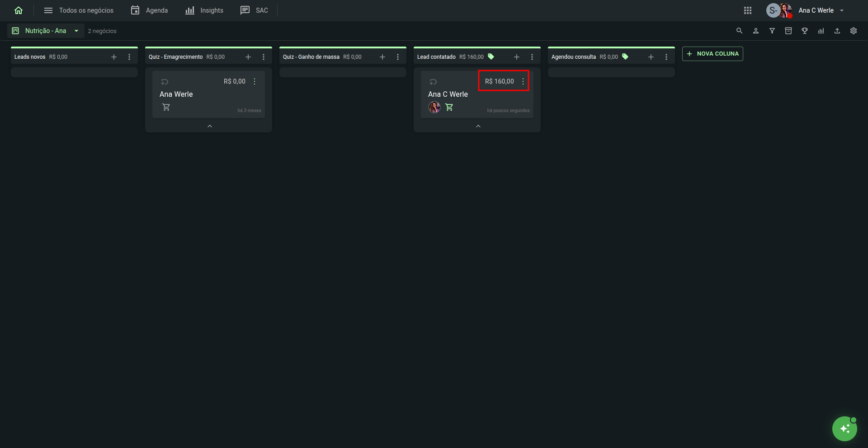Open the archive box icon
The width and height of the screenshot is (868, 448).
pos(788,31)
